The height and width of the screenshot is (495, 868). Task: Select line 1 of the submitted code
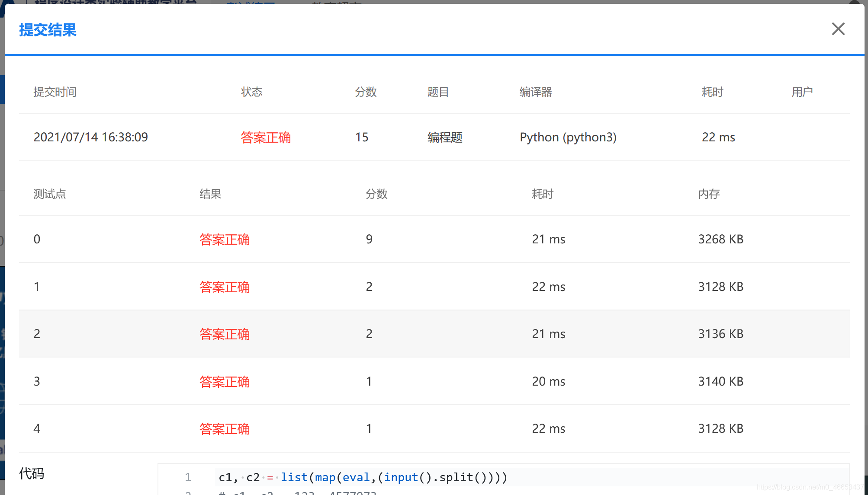(x=362, y=477)
